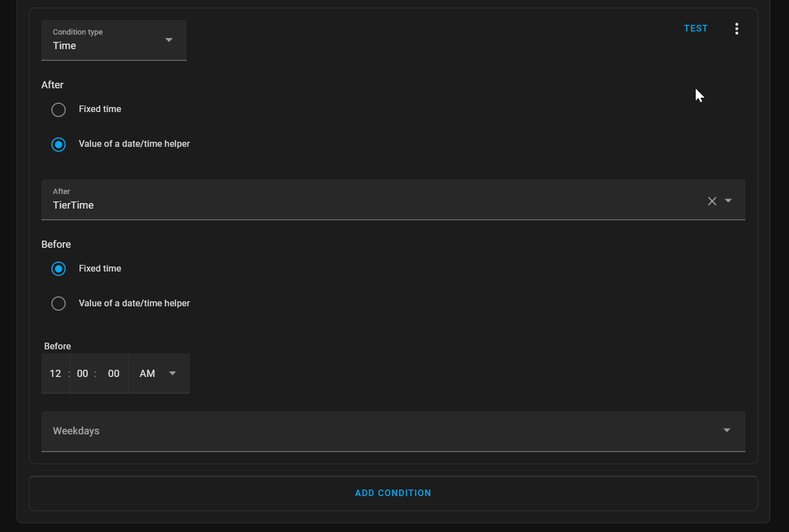Viewport: 789px width, 532px height.
Task: Open the three-dot overflow menu
Action: click(737, 28)
